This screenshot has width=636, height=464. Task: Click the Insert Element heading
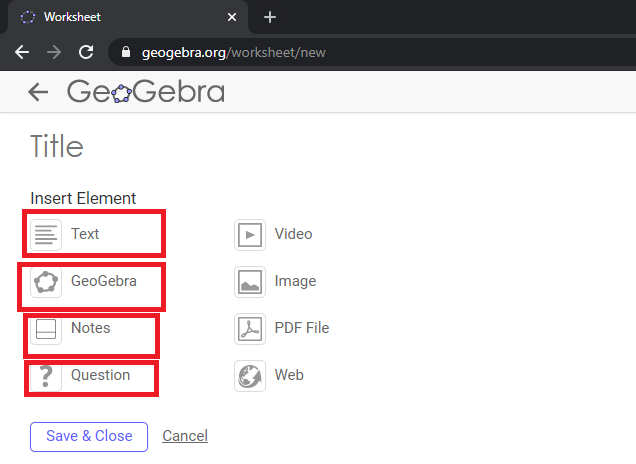click(x=83, y=198)
